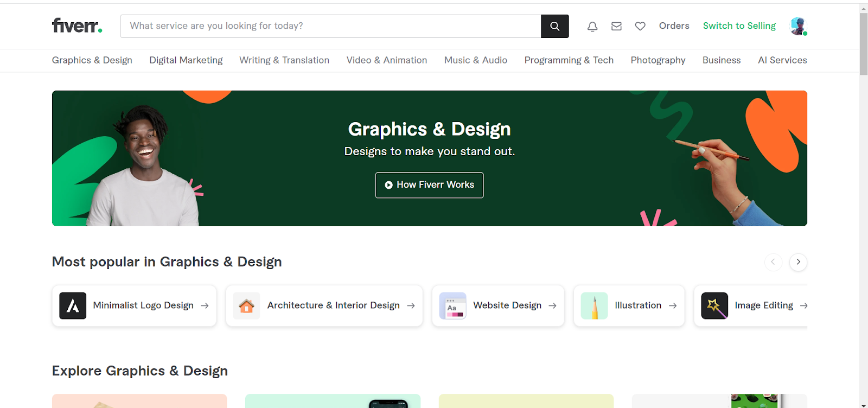Viewport: 868px width, 408px height.
Task: Click the mint green explore thumbnail
Action: click(x=333, y=401)
